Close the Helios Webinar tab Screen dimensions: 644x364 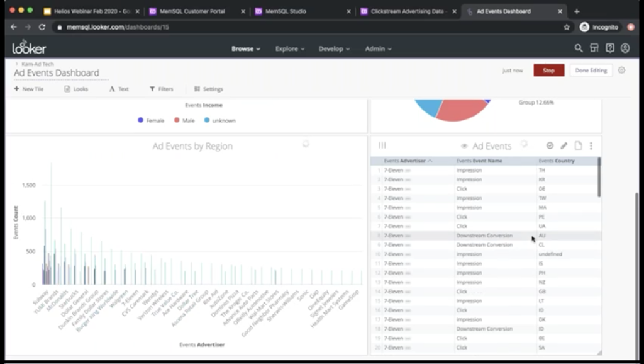[x=137, y=11]
